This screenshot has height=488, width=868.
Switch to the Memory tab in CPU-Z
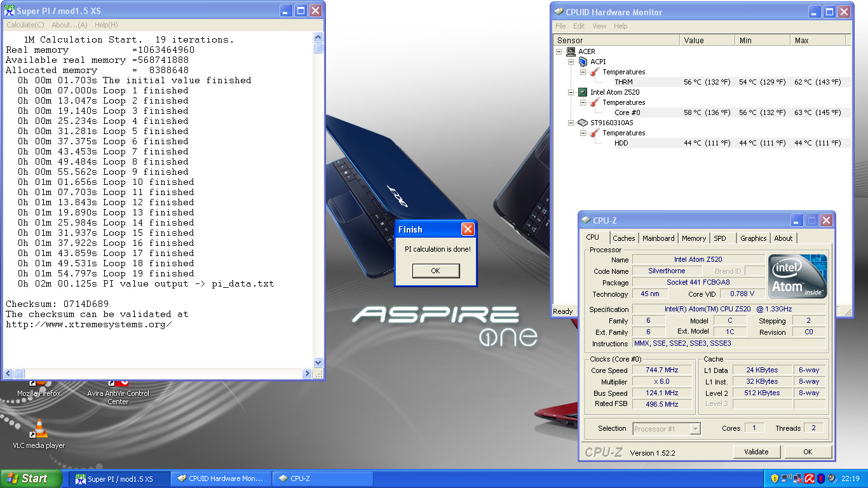point(694,238)
